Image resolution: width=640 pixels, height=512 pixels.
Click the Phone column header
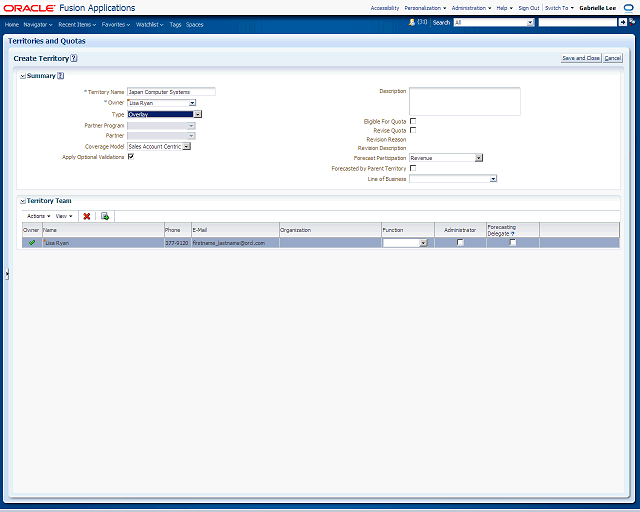click(x=178, y=230)
